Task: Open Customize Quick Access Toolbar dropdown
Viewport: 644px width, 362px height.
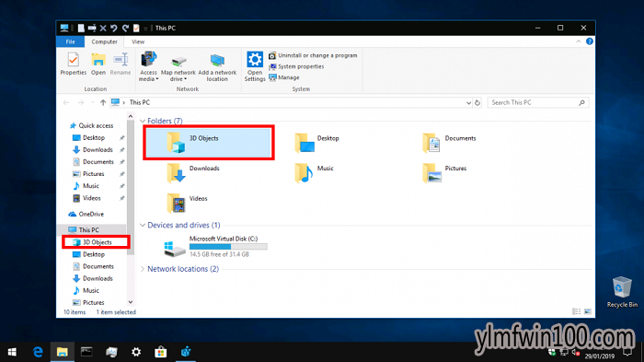Action: (x=145, y=29)
